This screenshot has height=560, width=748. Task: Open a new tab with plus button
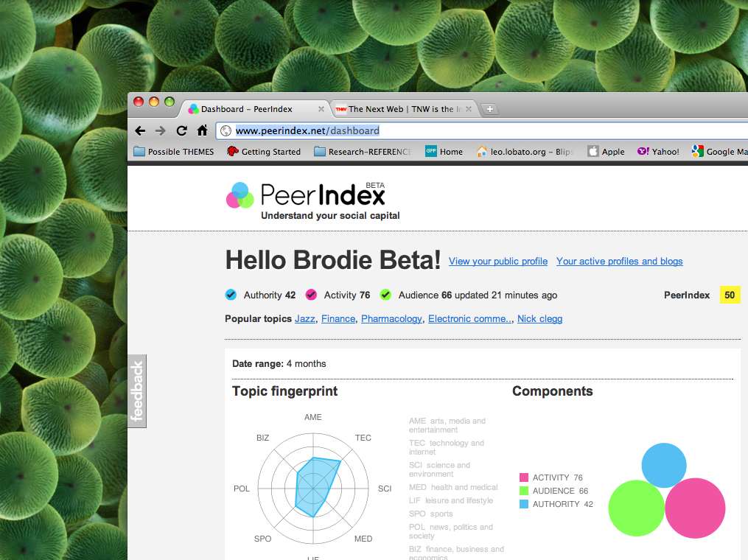pos(489,109)
